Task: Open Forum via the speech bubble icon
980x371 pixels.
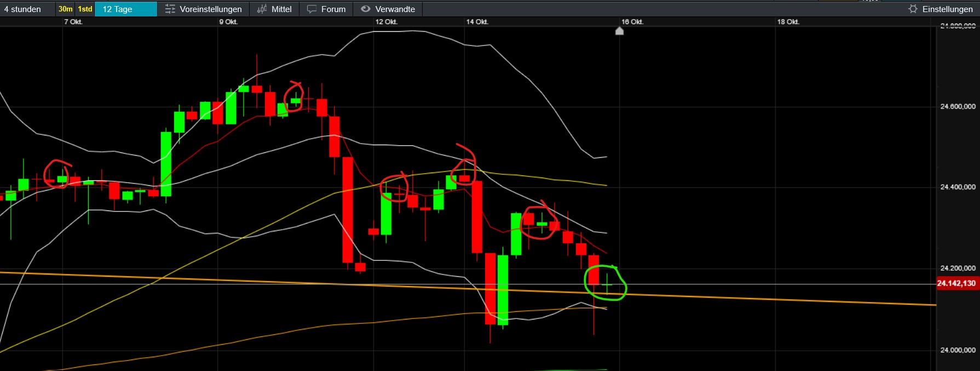Action: point(312,9)
